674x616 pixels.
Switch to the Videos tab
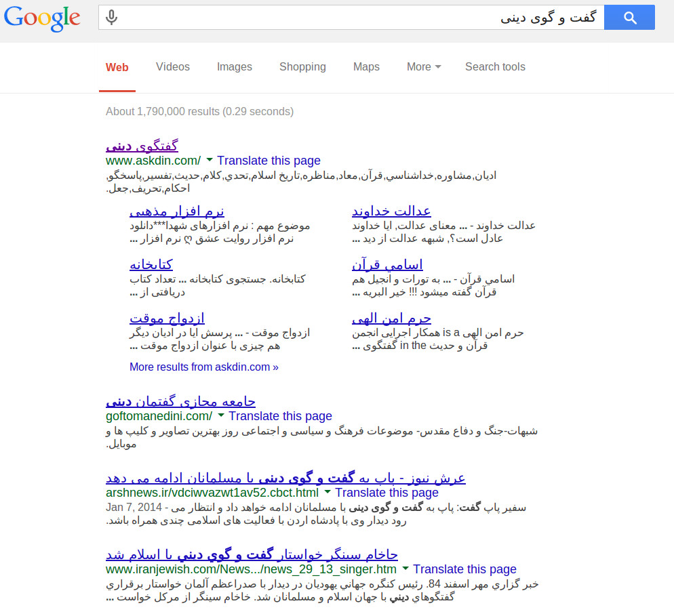click(x=173, y=66)
